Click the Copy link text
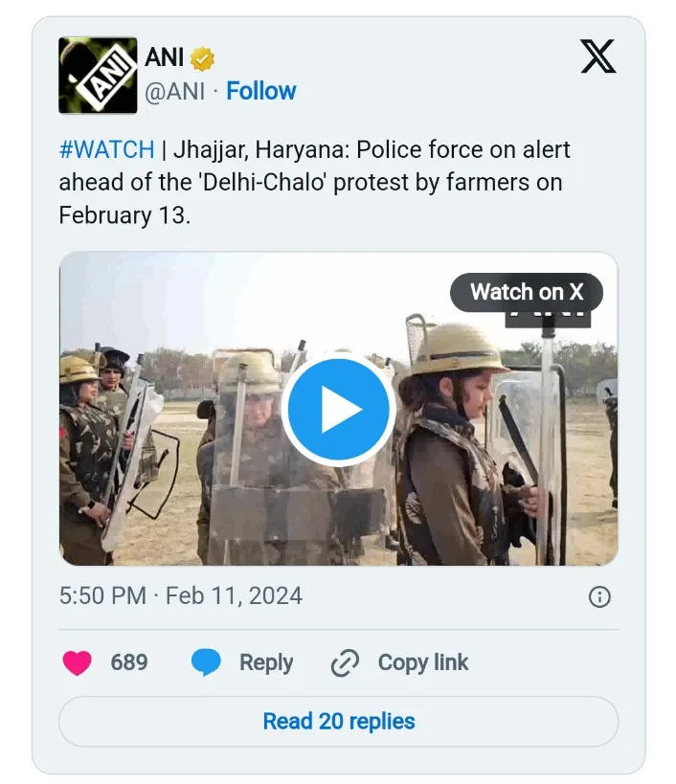Viewport: 676px width, 784px height. point(423,662)
